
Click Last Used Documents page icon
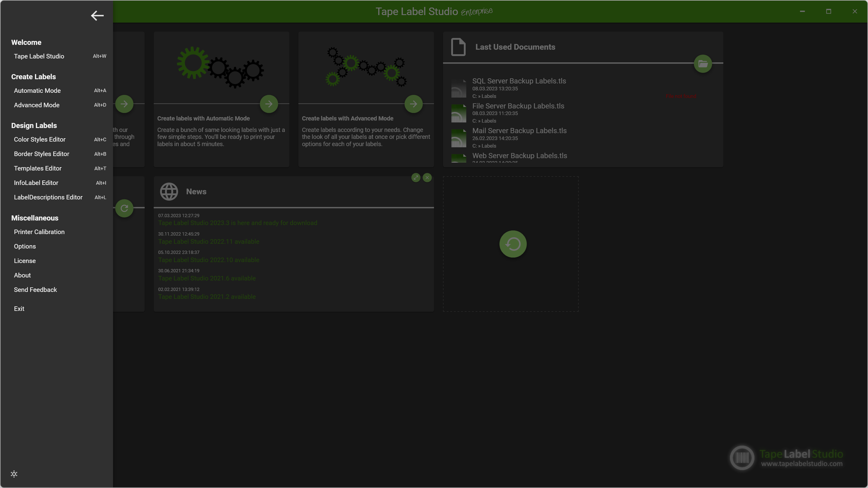458,47
